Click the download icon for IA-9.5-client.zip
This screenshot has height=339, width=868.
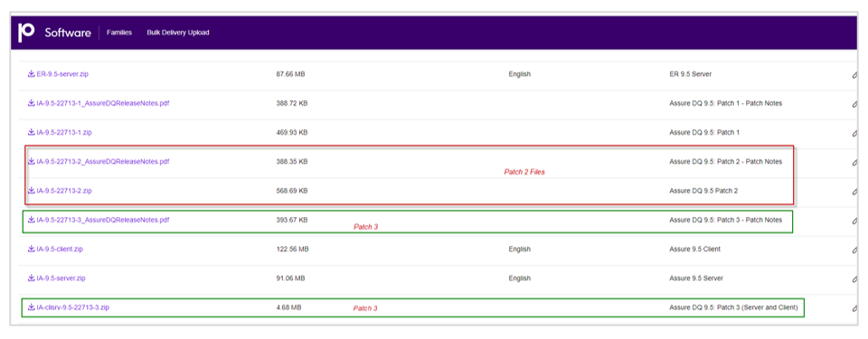tap(32, 249)
